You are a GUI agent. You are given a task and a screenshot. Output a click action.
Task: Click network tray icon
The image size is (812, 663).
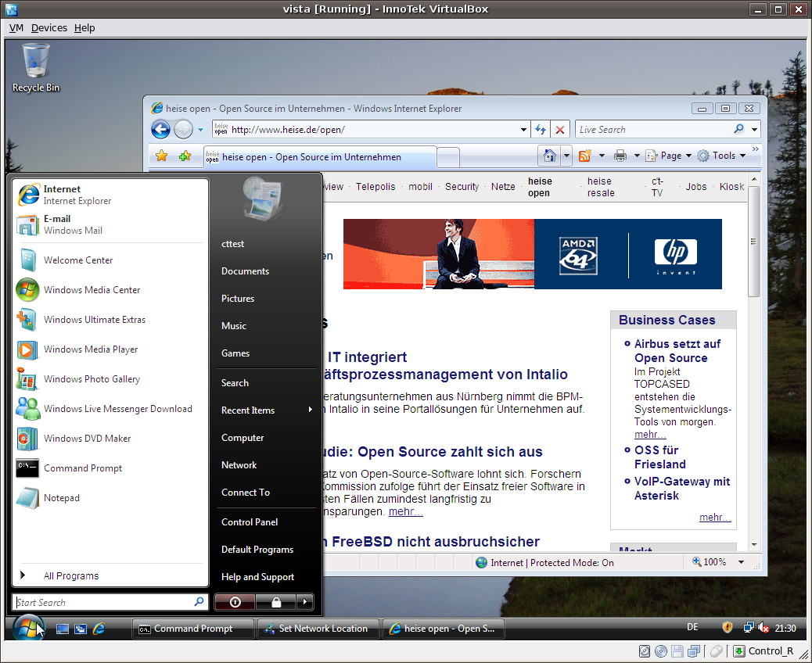pos(749,628)
